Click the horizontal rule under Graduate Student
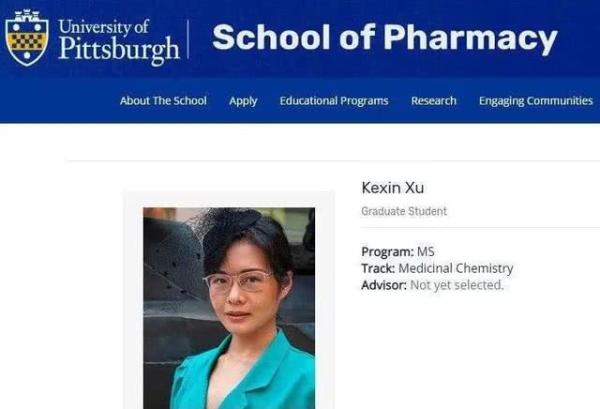This screenshot has height=409, width=600. pyautogui.click(x=480, y=227)
